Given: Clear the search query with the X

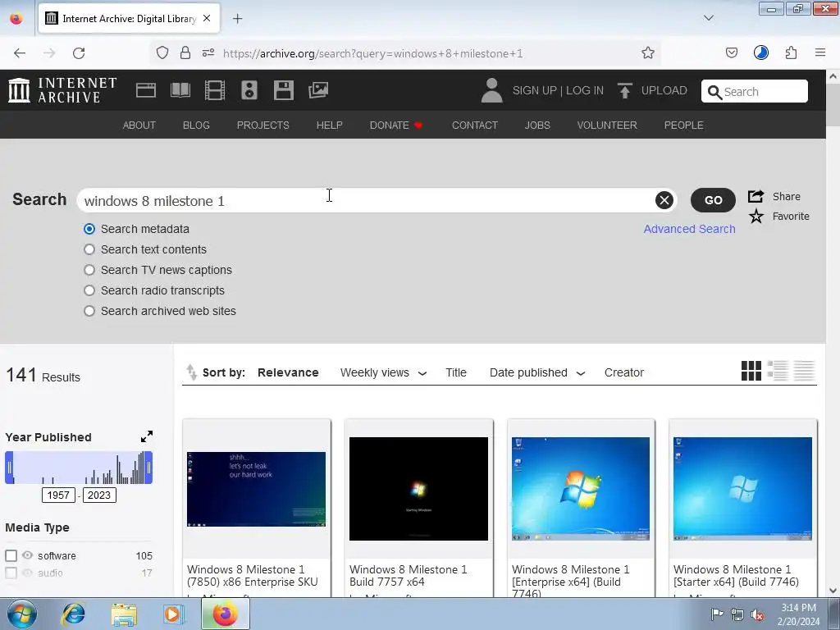Looking at the screenshot, I should click(664, 200).
